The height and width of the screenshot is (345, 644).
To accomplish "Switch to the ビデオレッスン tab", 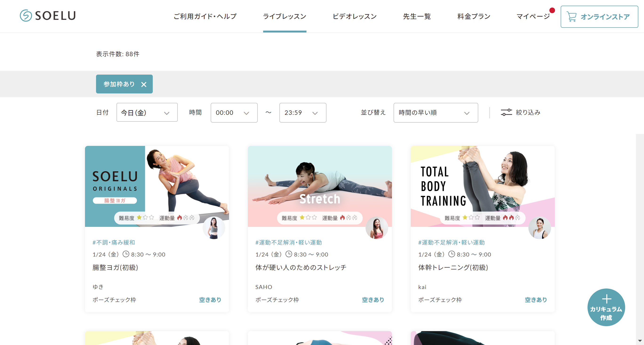I will tap(354, 16).
